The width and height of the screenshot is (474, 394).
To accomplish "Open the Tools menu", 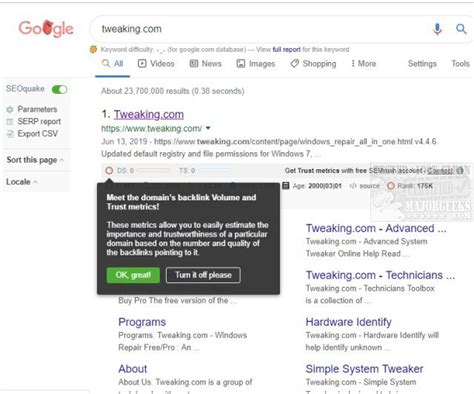I will pos(460,64).
